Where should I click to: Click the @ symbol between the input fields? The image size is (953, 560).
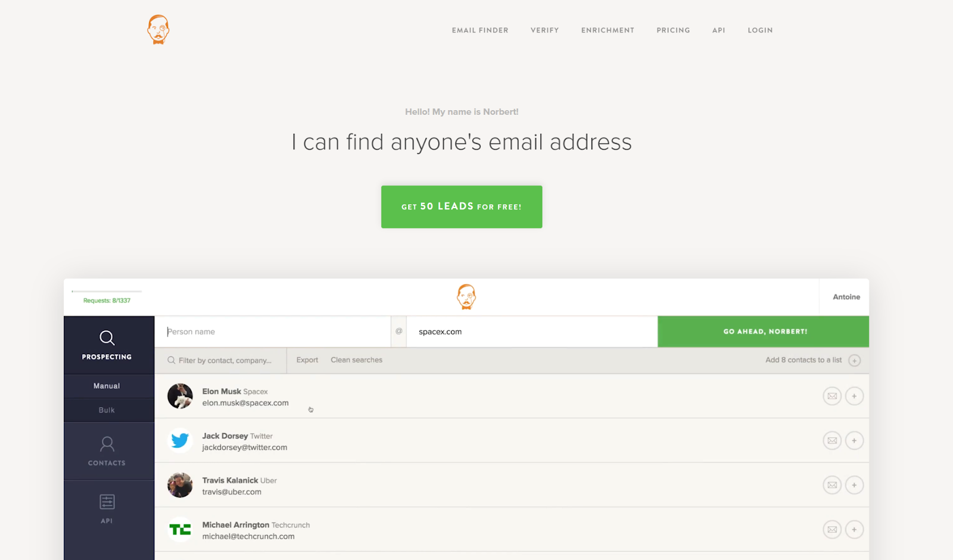pos(399,331)
